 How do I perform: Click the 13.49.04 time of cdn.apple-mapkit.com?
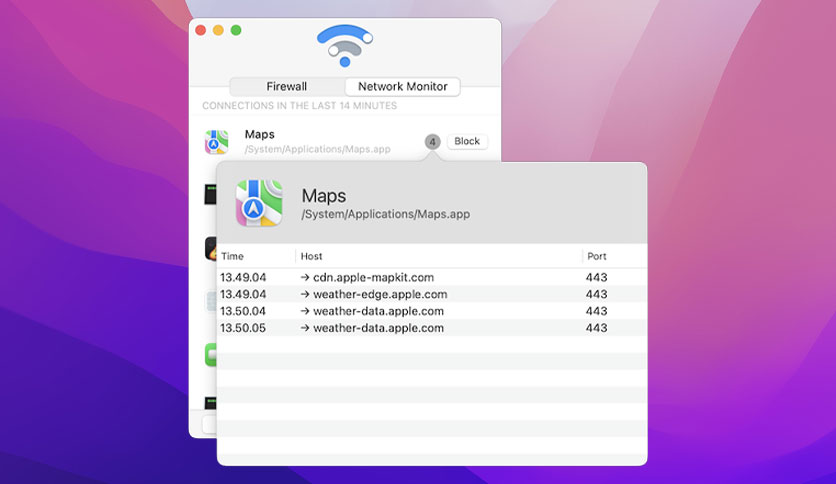point(243,277)
